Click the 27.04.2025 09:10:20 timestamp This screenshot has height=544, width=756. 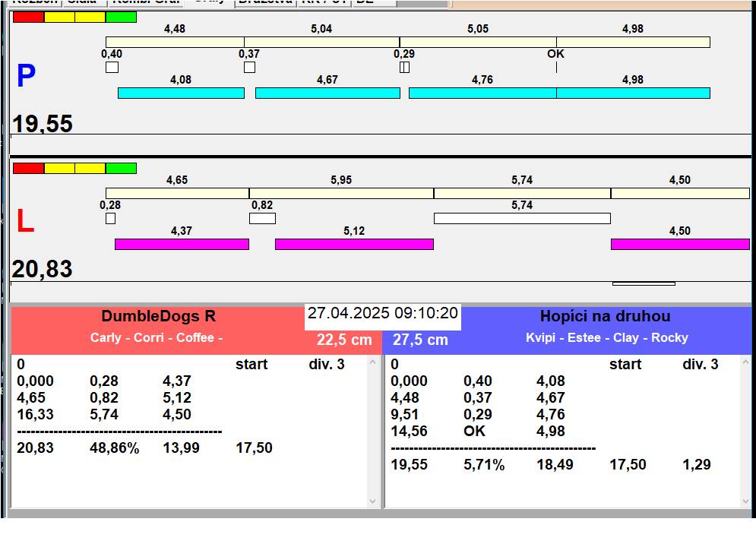[x=383, y=314]
